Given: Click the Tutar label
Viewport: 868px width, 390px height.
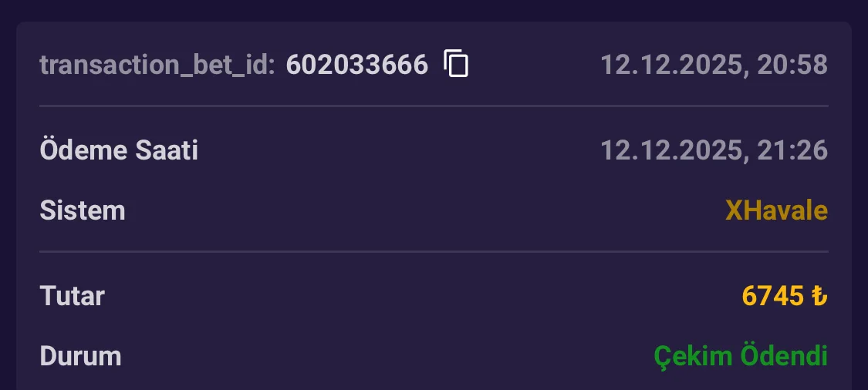Looking at the screenshot, I should click(x=72, y=295).
